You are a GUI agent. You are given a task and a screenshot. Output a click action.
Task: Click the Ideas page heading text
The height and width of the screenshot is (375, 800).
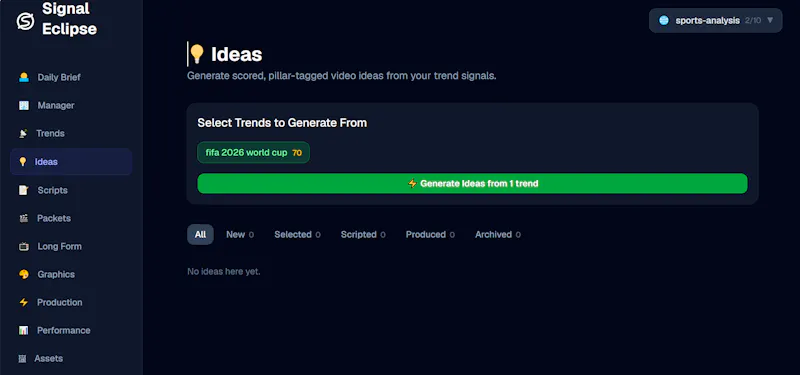point(237,55)
